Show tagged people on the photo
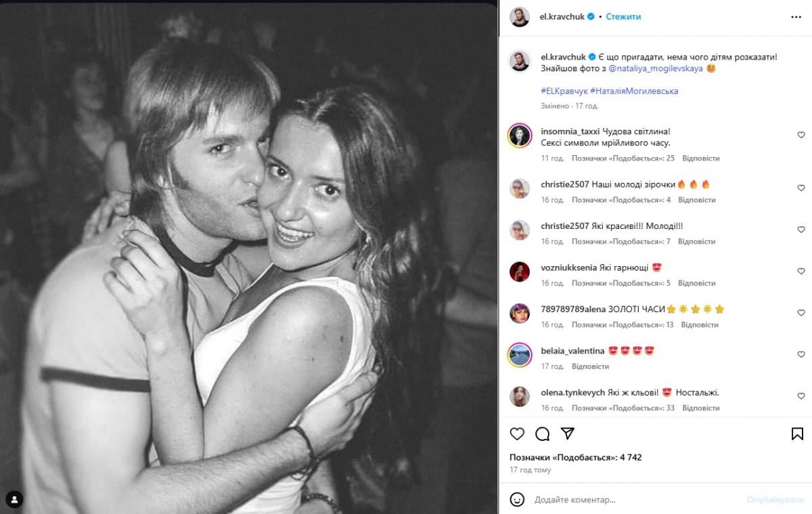Image resolution: width=812 pixels, height=514 pixels. [14, 500]
